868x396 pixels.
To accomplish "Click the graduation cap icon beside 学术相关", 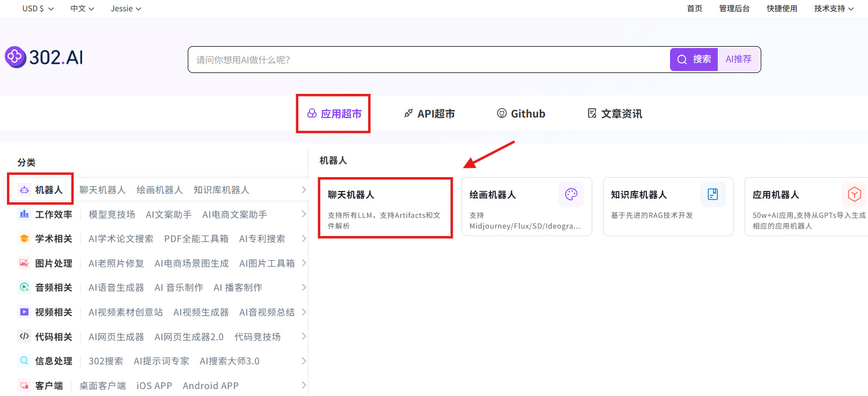I will tap(24, 238).
